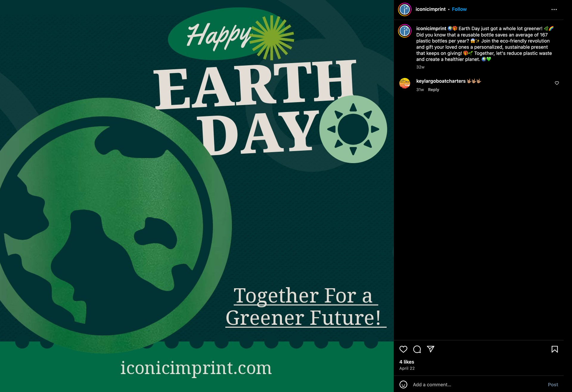The height and width of the screenshot is (392, 572).
Task: Open the keylargoboatcharters profile picture
Action: click(405, 83)
